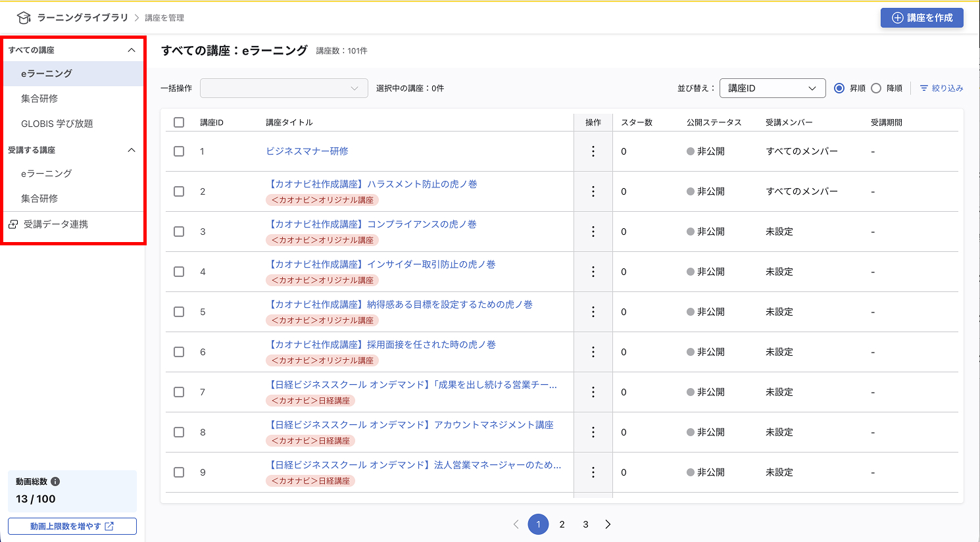This screenshot has height=542, width=980.
Task: Click the 絞り込み filter link
Action: [x=941, y=88]
